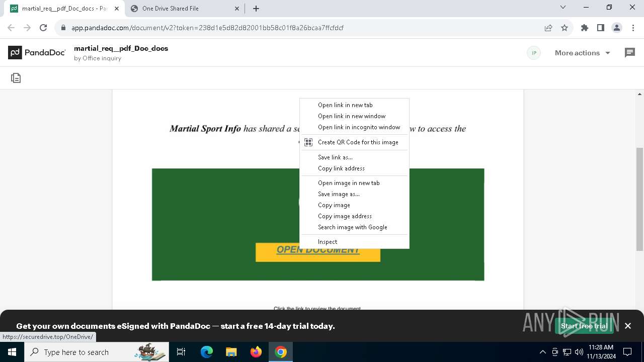Choose Copy image address
644x362 pixels.
point(354,216)
